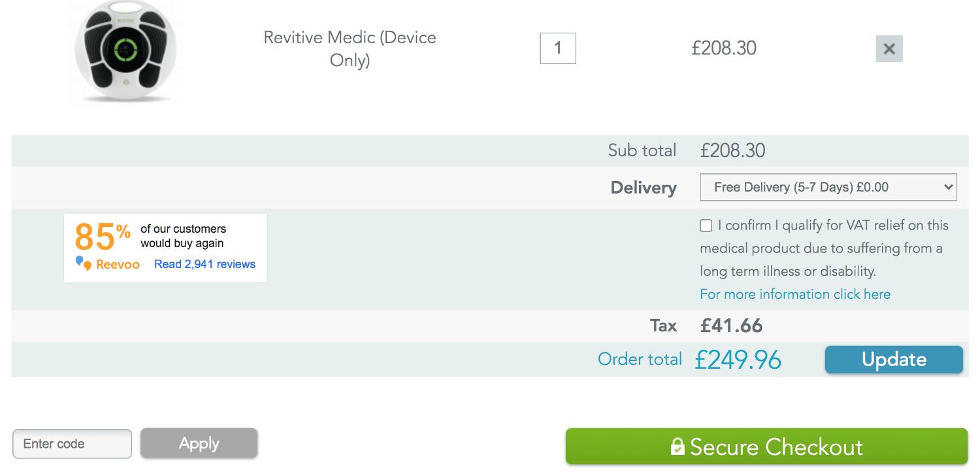The height and width of the screenshot is (474, 980).
Task: Tick the VAT relief confirmation checkbox
Action: (x=706, y=226)
